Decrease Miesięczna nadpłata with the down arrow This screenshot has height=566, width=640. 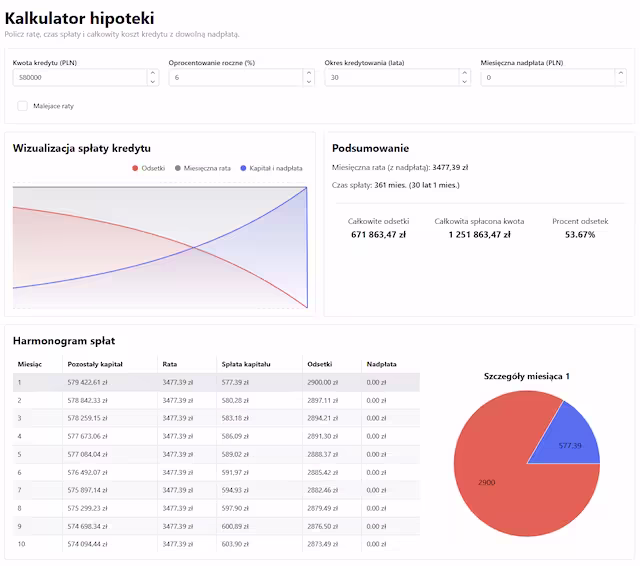click(620, 81)
